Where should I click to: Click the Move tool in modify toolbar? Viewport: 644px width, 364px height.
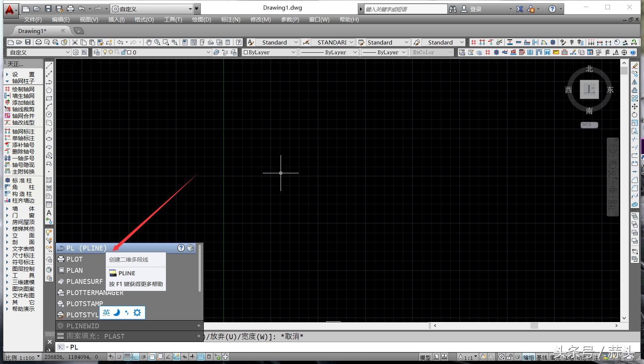(635, 106)
